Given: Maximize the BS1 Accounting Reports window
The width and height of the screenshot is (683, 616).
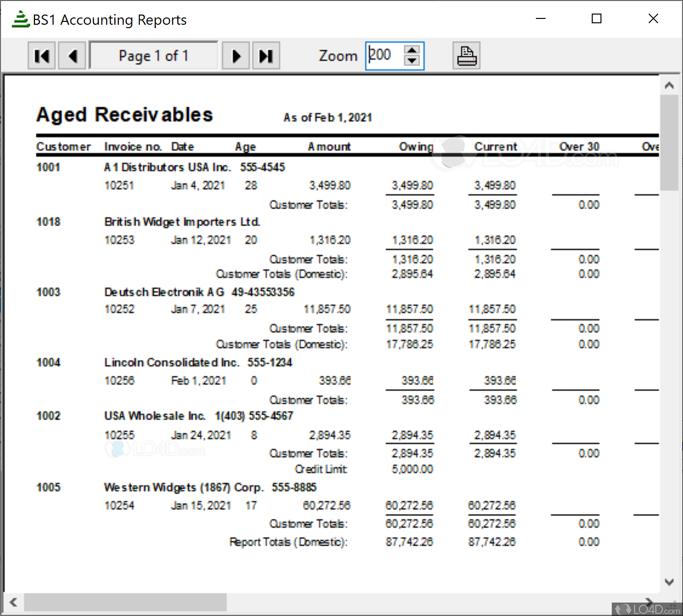Looking at the screenshot, I should pyautogui.click(x=597, y=19).
